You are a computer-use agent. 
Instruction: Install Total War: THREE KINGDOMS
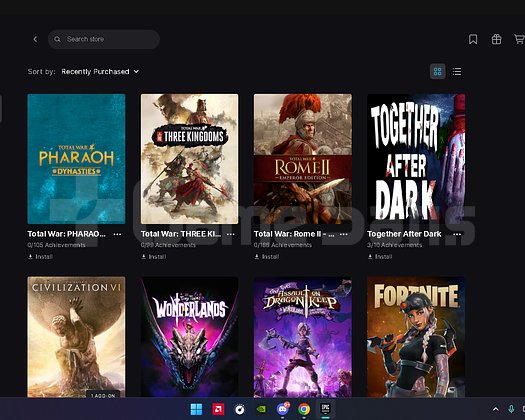153,257
